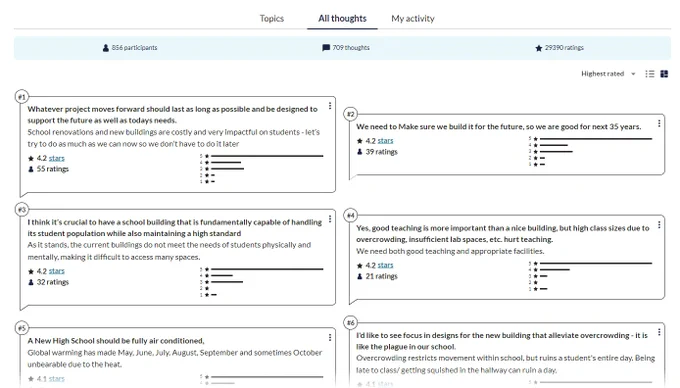Viewport: 680px width, 388px height.
Task: Click the 5-star rating bar on thought #1
Action: [267, 156]
